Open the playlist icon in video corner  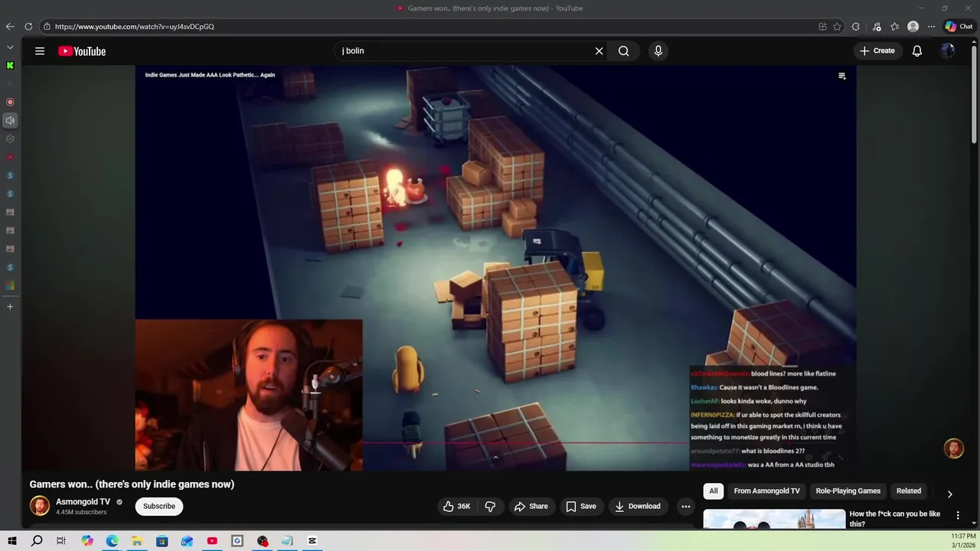[x=842, y=76]
